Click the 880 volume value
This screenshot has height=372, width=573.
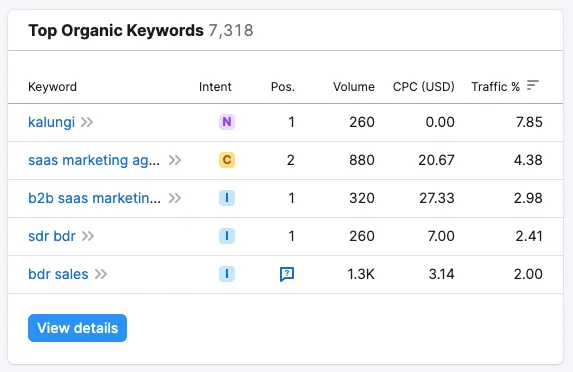[362, 160]
